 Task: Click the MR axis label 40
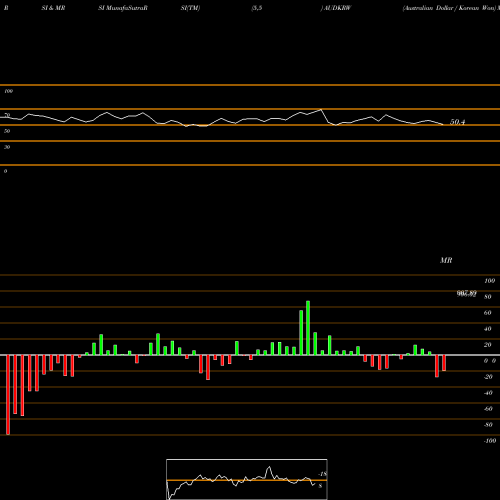(x=488, y=329)
